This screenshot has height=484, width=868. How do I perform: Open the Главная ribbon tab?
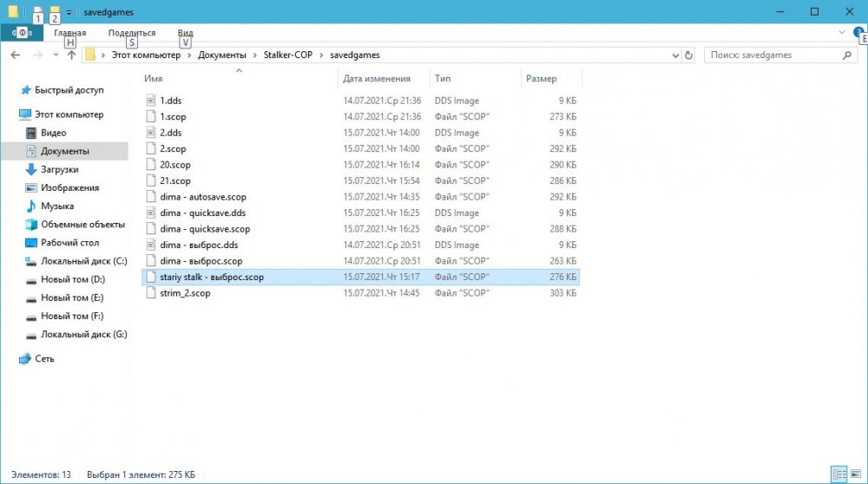(x=70, y=33)
